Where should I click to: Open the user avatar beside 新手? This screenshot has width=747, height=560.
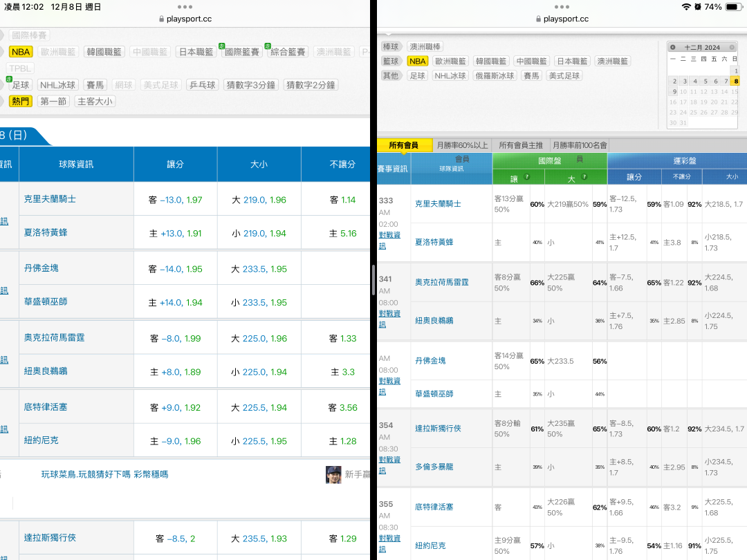[x=333, y=474]
